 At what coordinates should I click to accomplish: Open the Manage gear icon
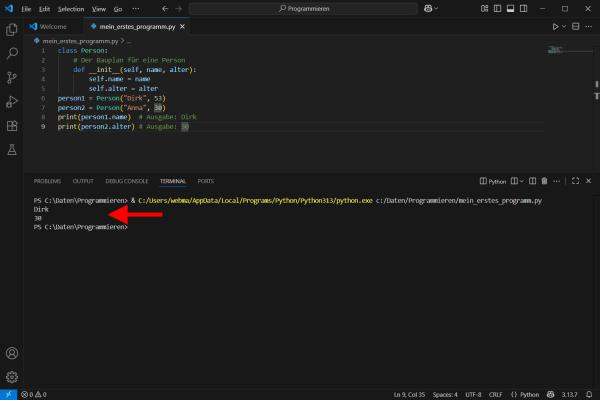click(12, 377)
